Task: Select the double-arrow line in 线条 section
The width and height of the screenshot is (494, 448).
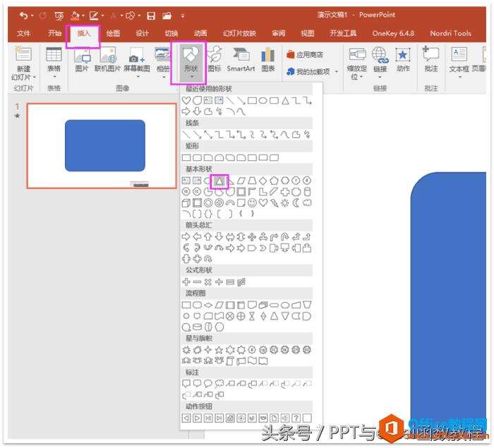Action: pos(208,135)
